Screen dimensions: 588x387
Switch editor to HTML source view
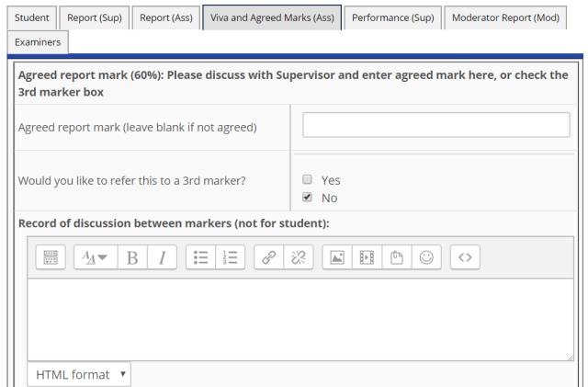(x=465, y=258)
